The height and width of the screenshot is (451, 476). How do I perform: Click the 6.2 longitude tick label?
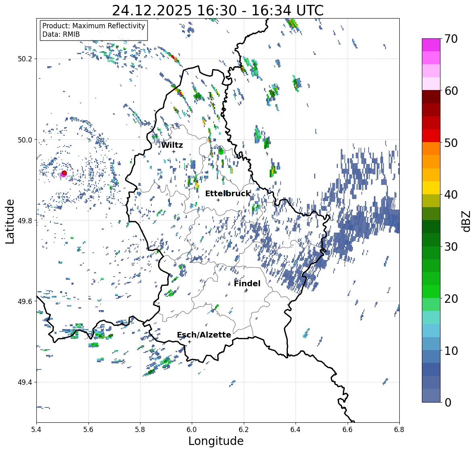244,430
